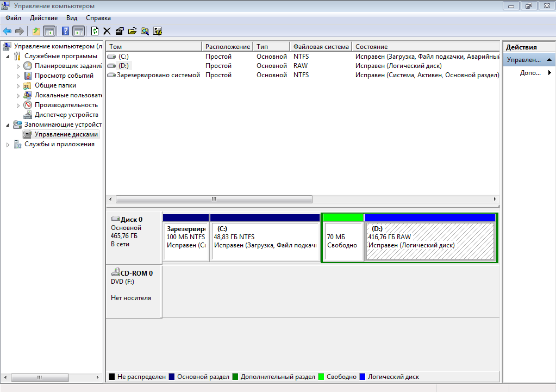
Task: Select Диспетчер устройств in the tree
Action: pyautogui.click(x=66, y=115)
